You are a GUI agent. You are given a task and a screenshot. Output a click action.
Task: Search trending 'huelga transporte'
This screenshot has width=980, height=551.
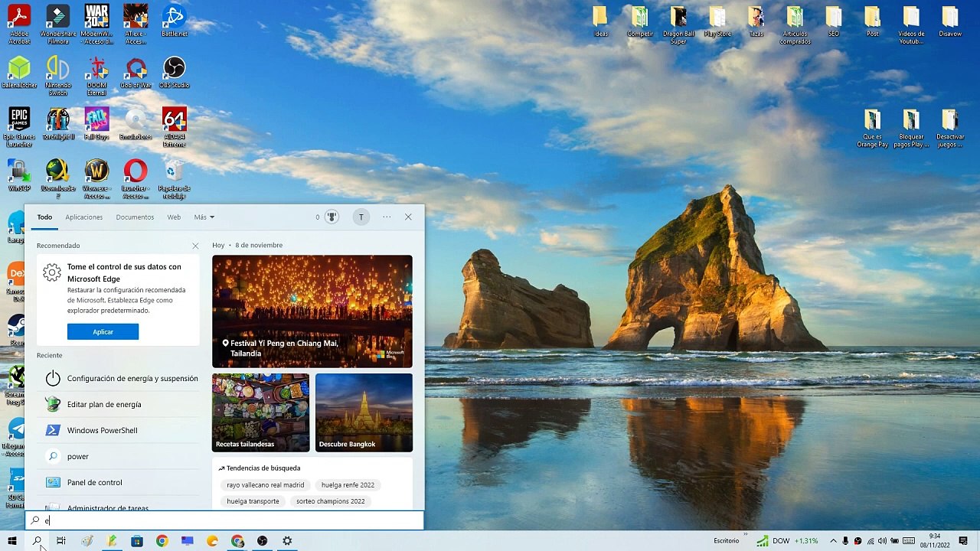click(253, 501)
